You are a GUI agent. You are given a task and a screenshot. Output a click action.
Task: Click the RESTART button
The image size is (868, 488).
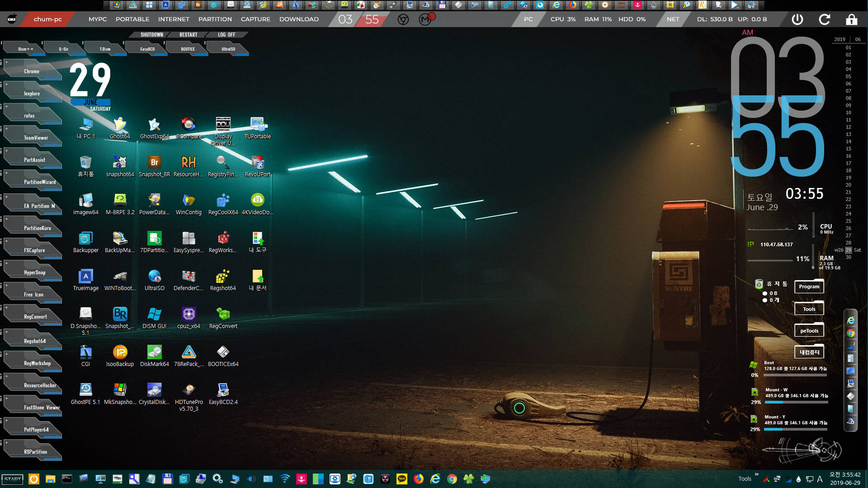tap(188, 35)
